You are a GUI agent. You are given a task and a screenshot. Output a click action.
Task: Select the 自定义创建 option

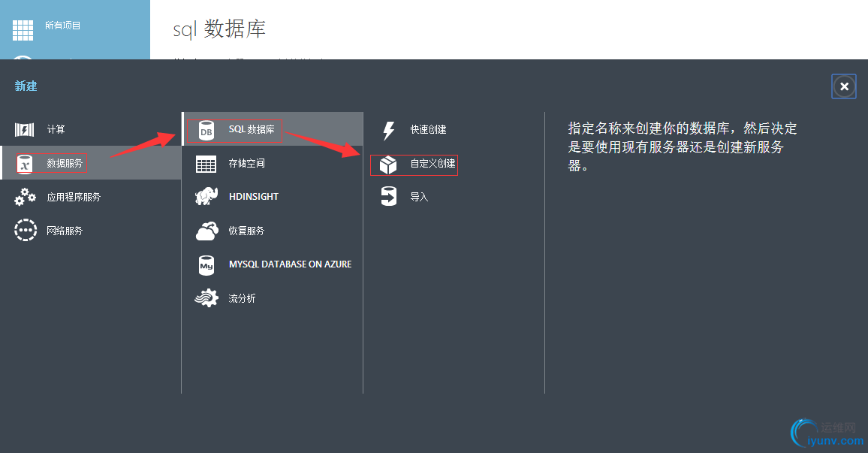(433, 163)
